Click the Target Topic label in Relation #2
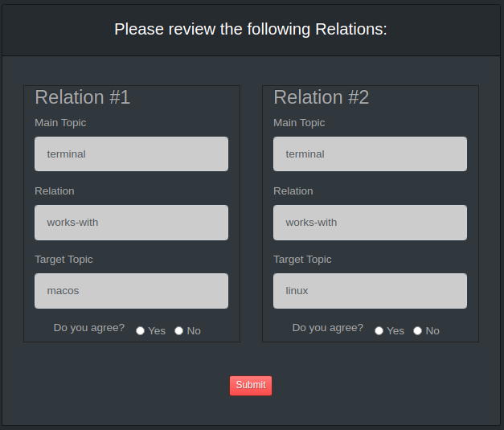This screenshot has height=430, width=504. click(302, 260)
